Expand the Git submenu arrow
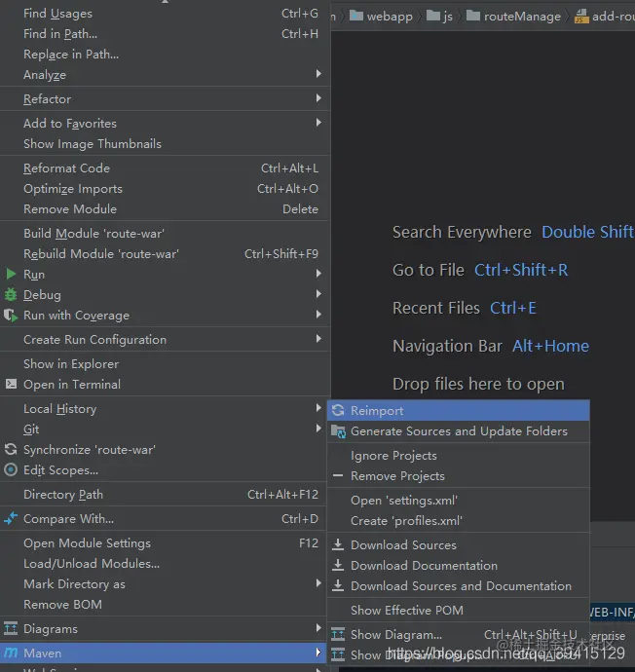Screen dimensions: 635x672 [318, 429]
